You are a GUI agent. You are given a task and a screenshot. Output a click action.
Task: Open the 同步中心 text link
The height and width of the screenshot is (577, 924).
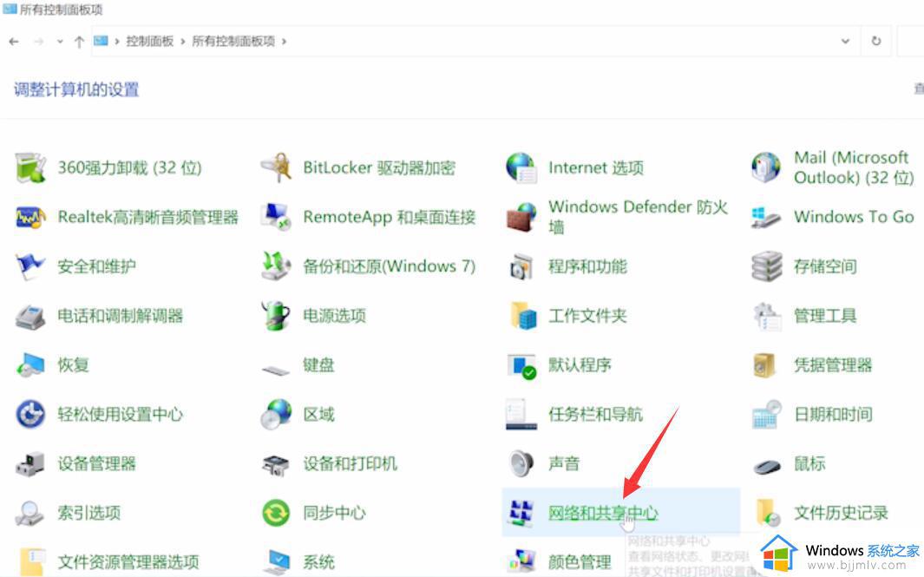point(334,513)
